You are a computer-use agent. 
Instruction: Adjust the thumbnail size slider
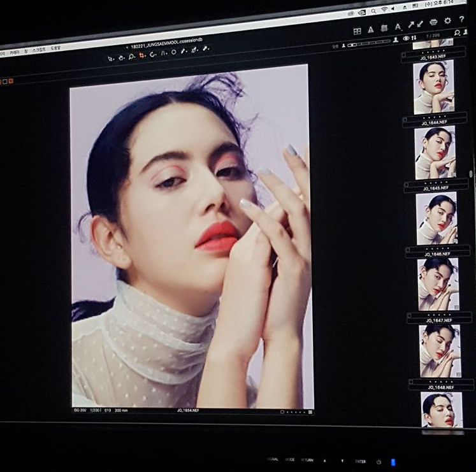[x=368, y=43]
